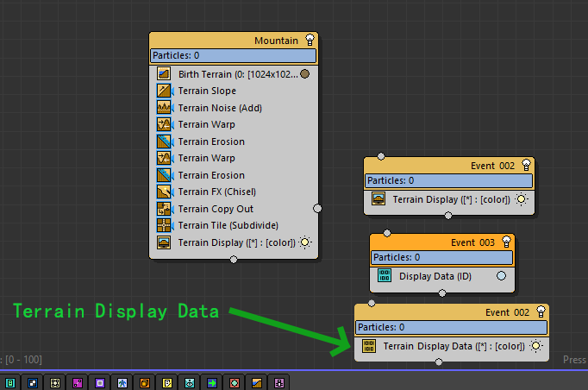The height and width of the screenshot is (390, 588).
Task: Click brown color circle on Birth Terrain
Action: point(304,74)
